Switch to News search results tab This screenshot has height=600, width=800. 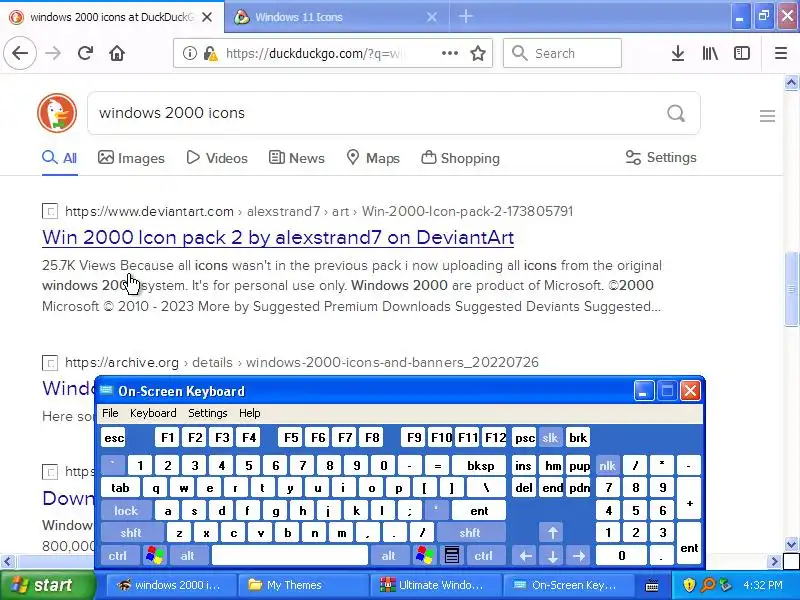pos(296,158)
